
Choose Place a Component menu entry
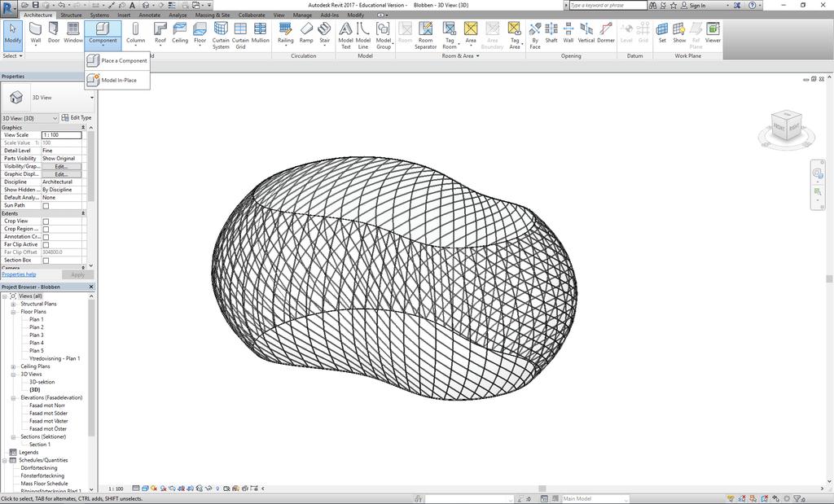117,60
